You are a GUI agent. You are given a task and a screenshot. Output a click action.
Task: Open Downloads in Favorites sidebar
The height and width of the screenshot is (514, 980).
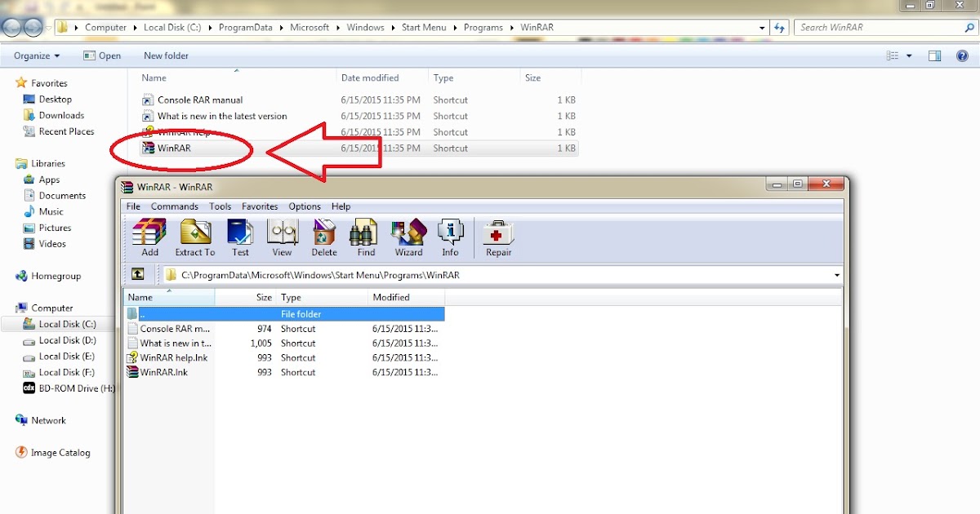tap(53, 115)
